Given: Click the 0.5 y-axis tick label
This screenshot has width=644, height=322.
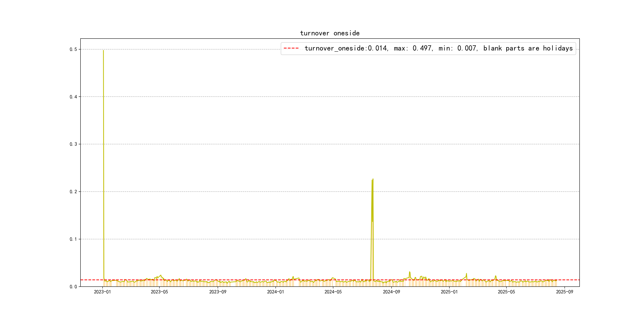Looking at the screenshot, I should point(73,49).
